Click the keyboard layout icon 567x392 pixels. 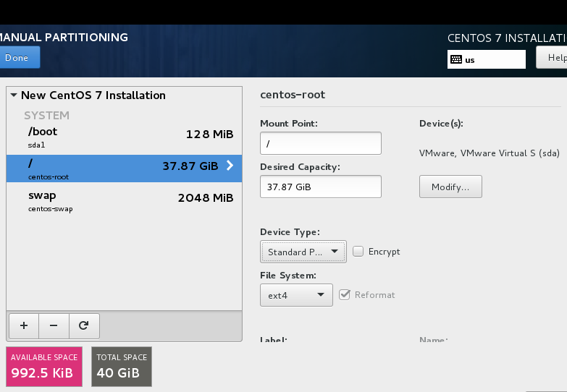[x=456, y=59]
